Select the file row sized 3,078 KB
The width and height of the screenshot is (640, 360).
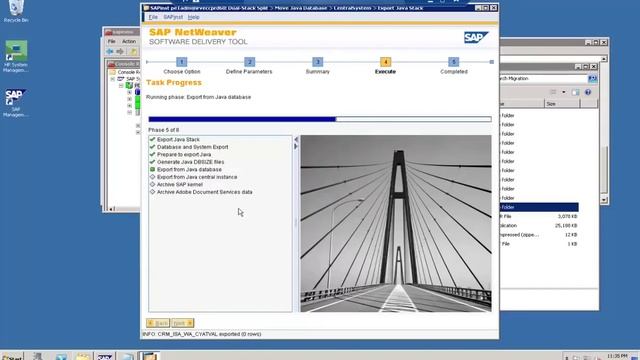point(539,216)
